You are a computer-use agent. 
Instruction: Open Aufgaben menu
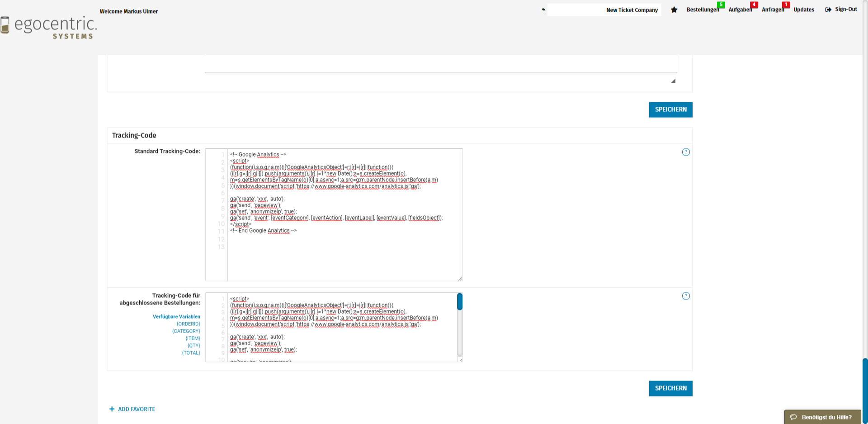coord(740,10)
